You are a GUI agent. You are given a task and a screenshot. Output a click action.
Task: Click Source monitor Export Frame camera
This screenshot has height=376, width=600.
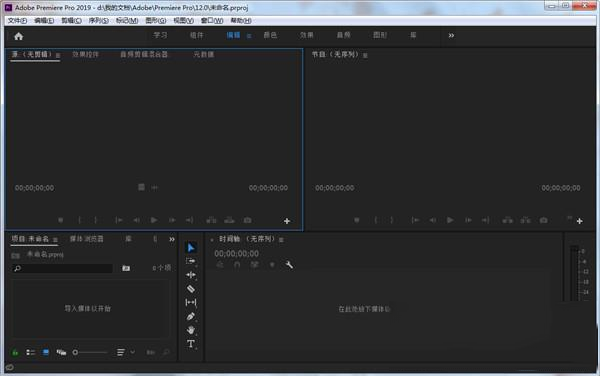[x=248, y=220]
